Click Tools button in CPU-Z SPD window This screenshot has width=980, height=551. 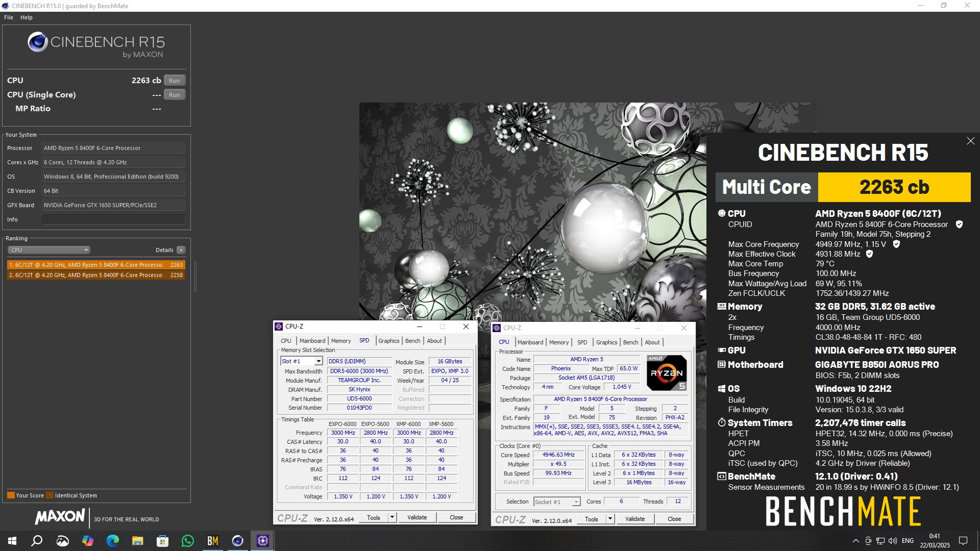tap(374, 517)
